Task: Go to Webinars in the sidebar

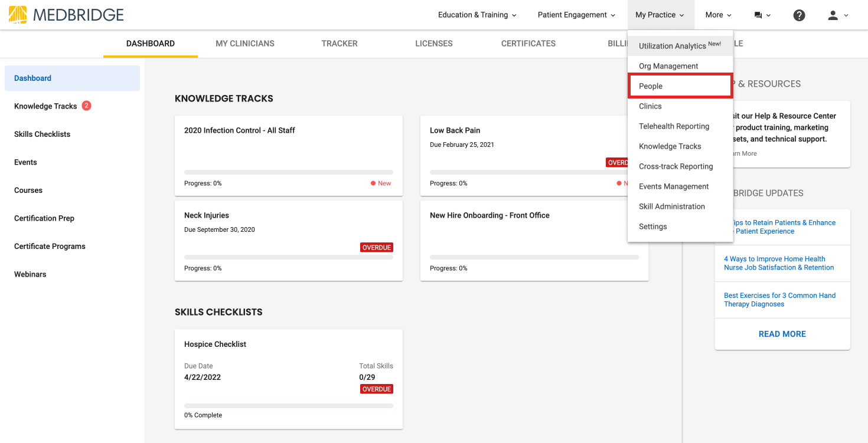Action: 30,274
